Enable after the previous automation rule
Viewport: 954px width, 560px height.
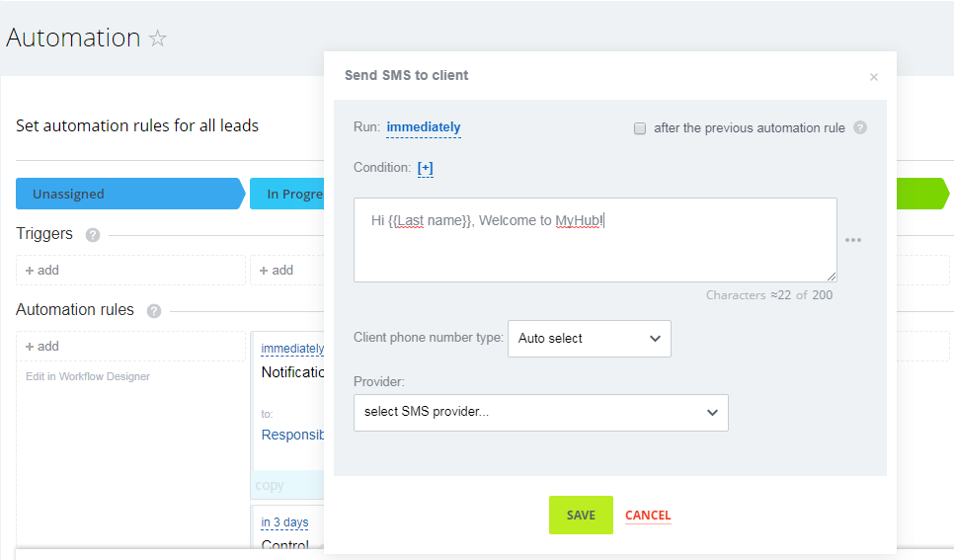[x=640, y=128]
